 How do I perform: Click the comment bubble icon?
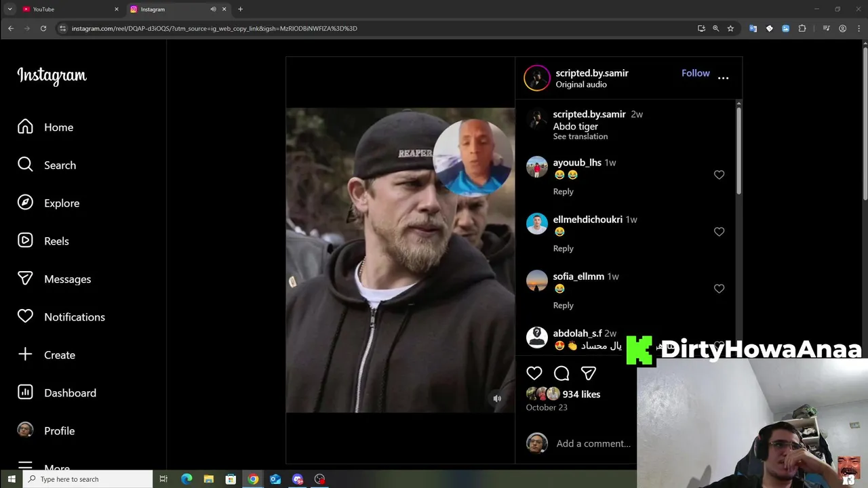click(x=561, y=373)
